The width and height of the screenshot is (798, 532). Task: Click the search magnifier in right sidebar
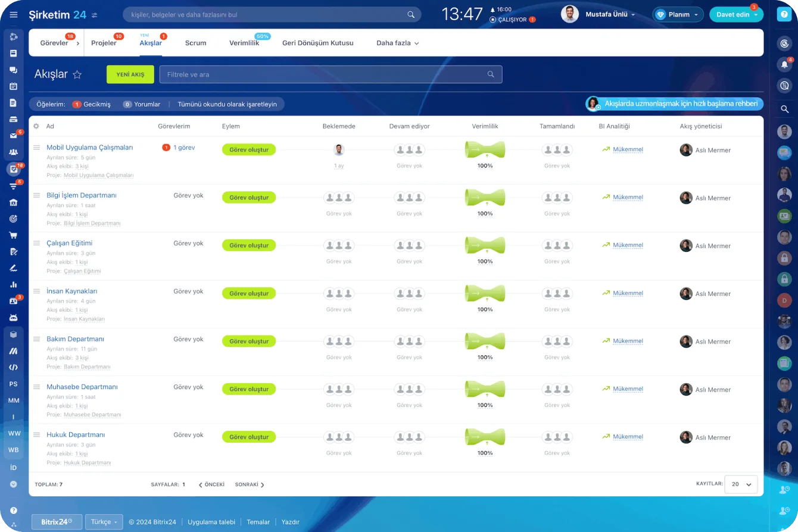pos(784,109)
